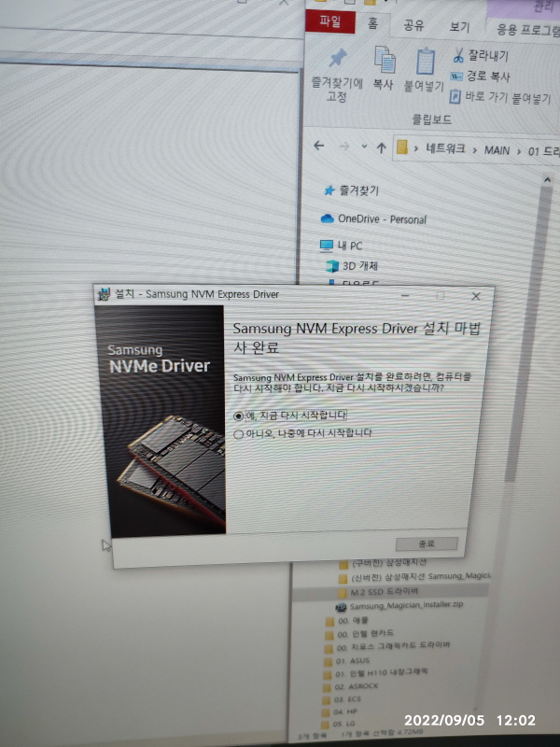Select 즐겨찾기 in navigation pane
The height and width of the screenshot is (747, 560).
(352, 190)
